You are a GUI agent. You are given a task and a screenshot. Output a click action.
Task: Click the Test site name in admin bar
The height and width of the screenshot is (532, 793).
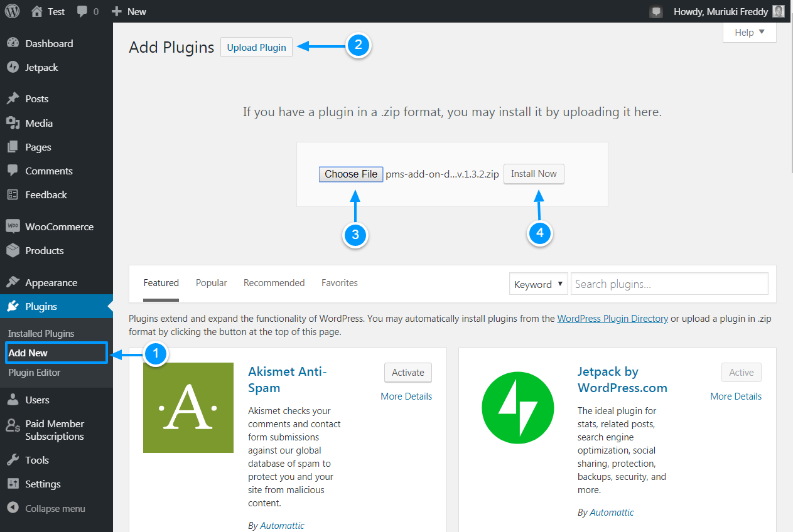[57, 11]
